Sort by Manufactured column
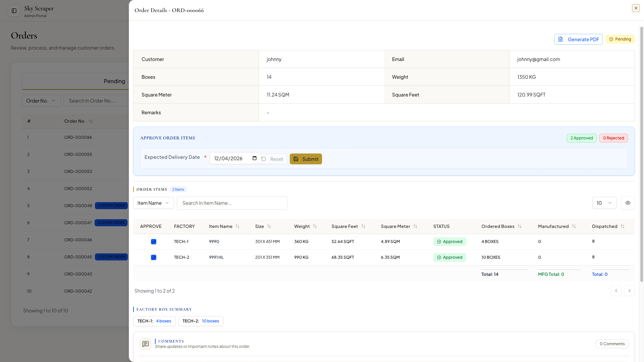The image size is (644, 362). 574,226
